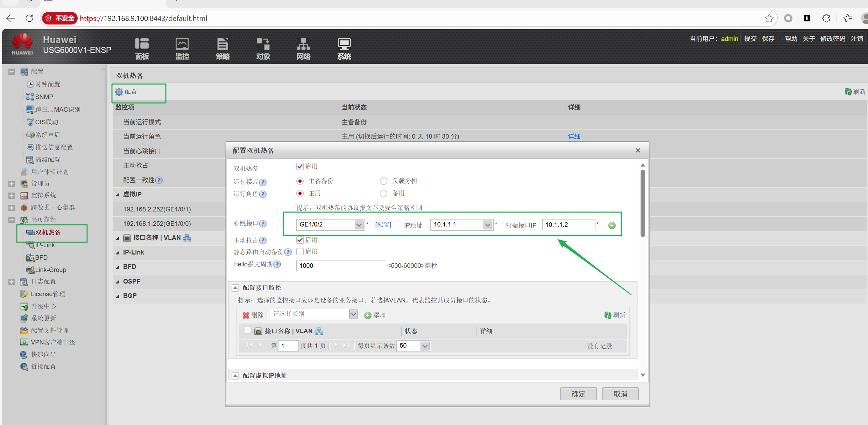This screenshot has height=425, width=868.
Task: Select the 负载分担 radio button
Action: tap(383, 181)
